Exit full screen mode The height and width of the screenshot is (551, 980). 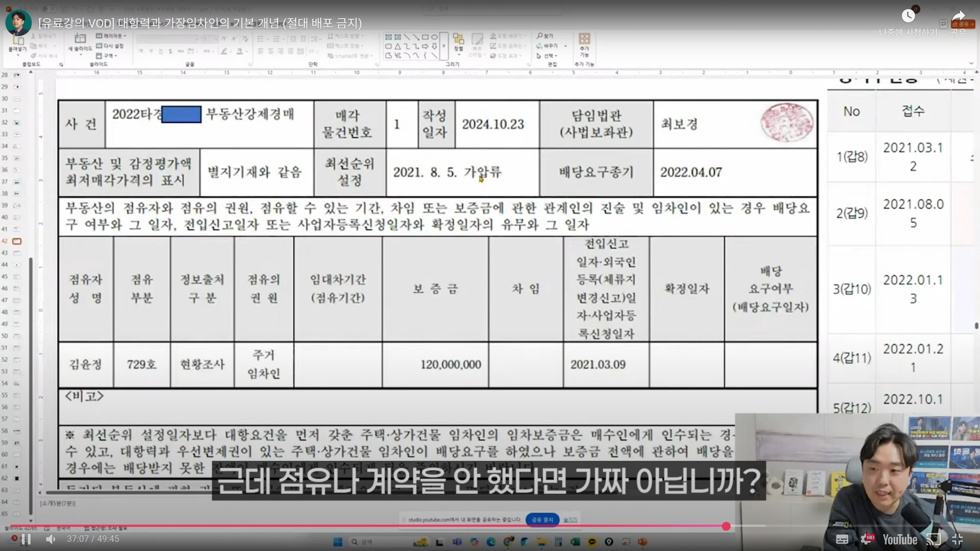pos(958,540)
